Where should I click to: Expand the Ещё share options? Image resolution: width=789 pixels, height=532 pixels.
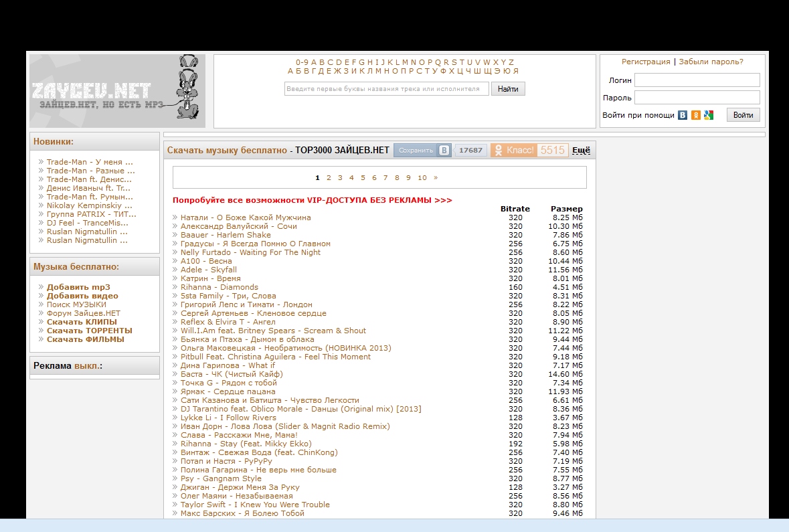click(x=581, y=151)
